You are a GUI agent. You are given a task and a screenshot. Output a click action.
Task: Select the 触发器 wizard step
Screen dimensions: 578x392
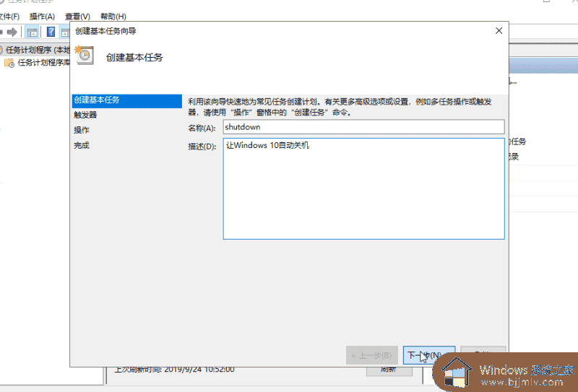point(85,115)
